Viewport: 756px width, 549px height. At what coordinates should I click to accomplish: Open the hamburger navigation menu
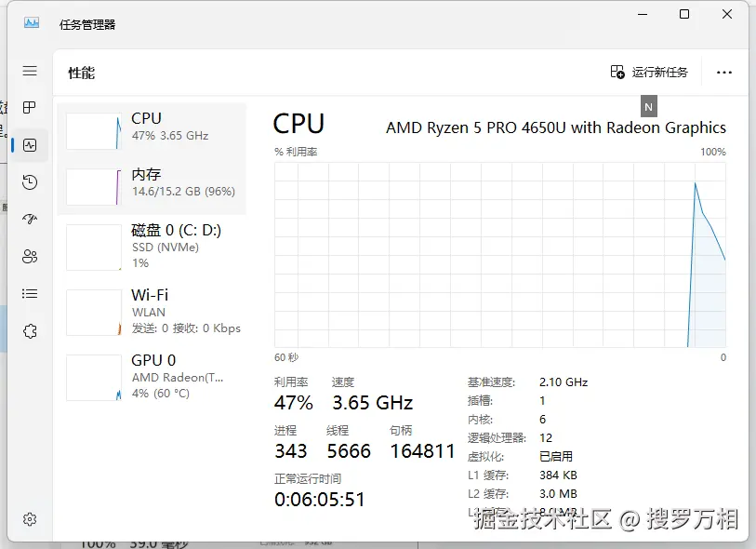click(x=30, y=71)
